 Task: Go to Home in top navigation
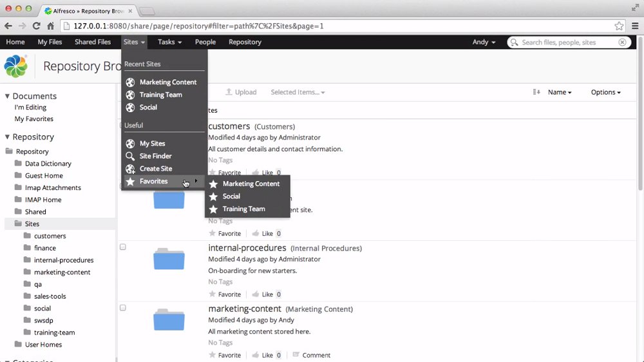(x=15, y=42)
